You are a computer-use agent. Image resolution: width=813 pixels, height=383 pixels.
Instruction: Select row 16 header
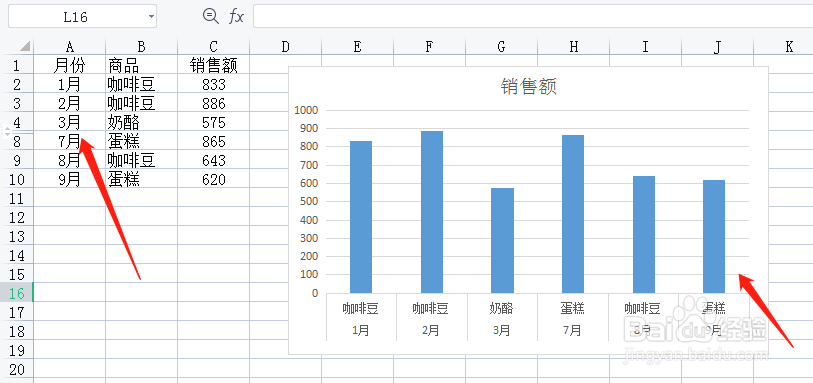(x=17, y=293)
